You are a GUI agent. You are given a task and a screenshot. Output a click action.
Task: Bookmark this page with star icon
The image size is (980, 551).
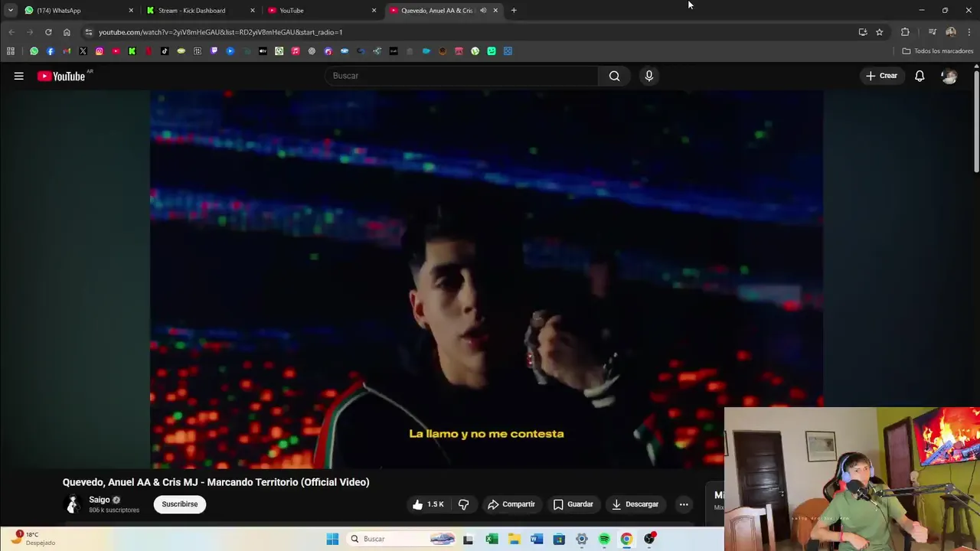coord(879,32)
